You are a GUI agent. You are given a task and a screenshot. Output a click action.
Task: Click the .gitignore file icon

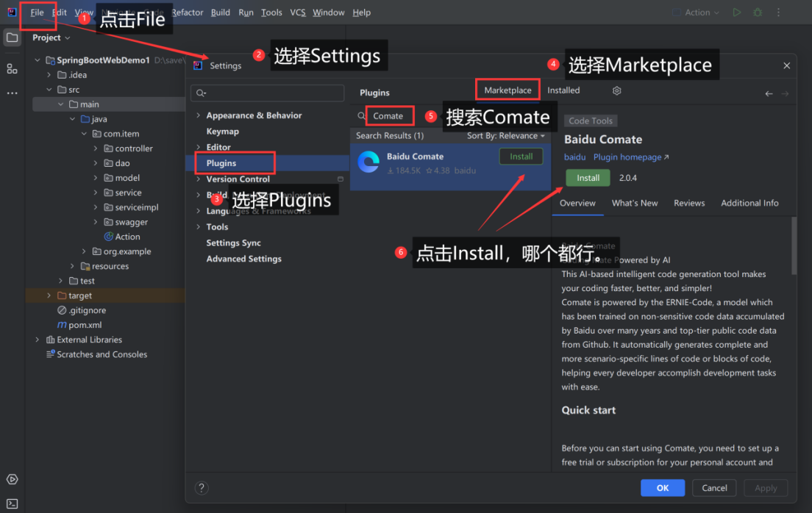[62, 310]
